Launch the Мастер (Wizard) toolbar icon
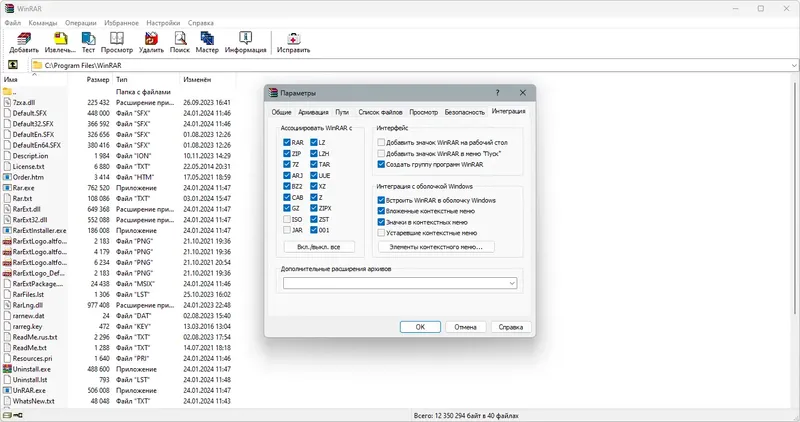Viewport: 800px width, 422px height. point(207,38)
